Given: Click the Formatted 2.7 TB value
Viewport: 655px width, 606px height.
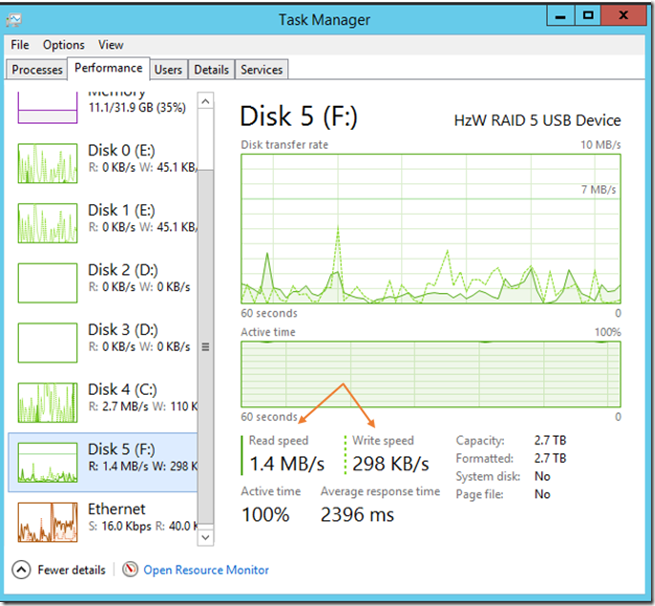Looking at the screenshot, I should (x=550, y=458).
